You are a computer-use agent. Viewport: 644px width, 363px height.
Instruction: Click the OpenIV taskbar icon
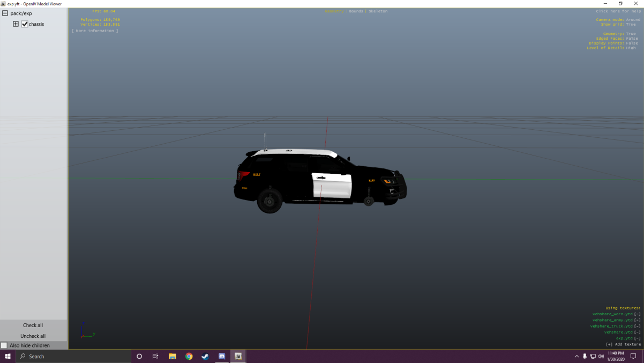(238, 356)
